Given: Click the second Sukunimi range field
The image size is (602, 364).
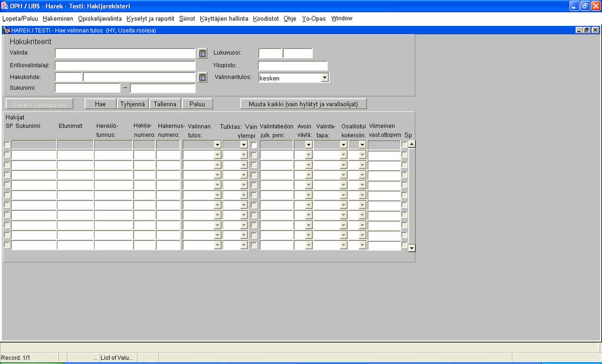Looking at the screenshot, I should coord(163,88).
